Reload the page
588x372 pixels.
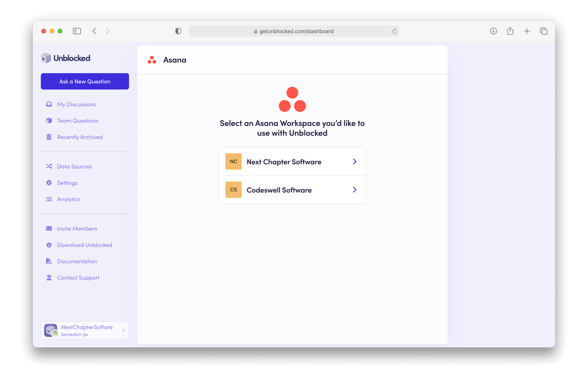coord(394,31)
